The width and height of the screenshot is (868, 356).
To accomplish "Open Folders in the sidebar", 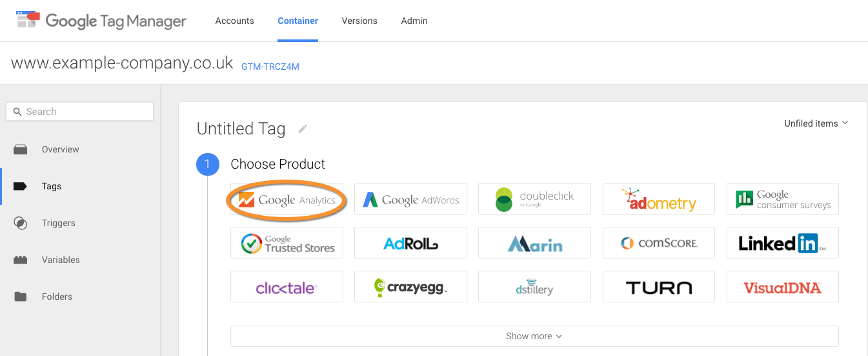I will click(x=57, y=297).
